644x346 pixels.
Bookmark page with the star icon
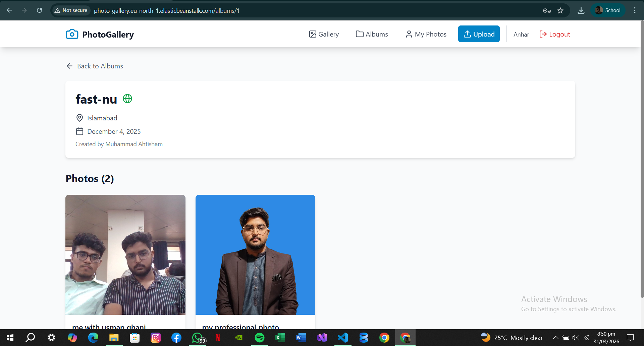(x=560, y=10)
